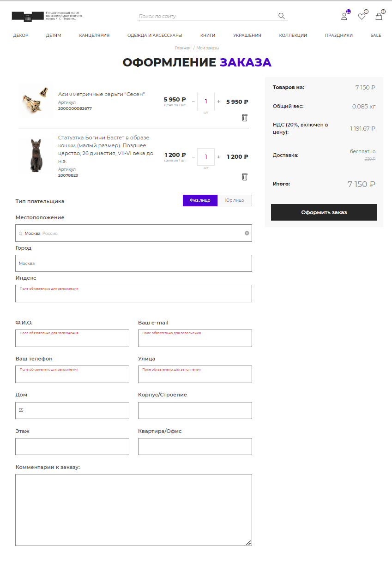Viewport: 392px width, 564px height.
Task: Decrease quantity of the Bastet statuette
Action: 193,157
